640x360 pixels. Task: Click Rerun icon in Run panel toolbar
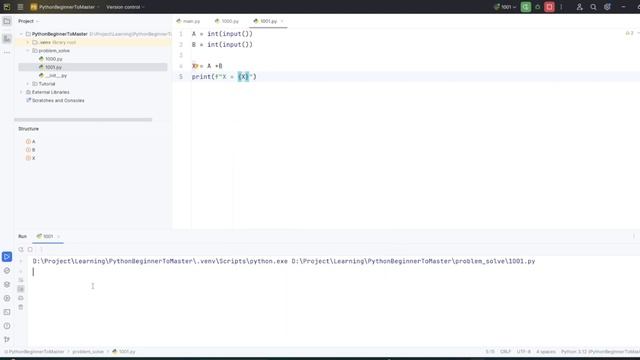[x=21, y=249]
